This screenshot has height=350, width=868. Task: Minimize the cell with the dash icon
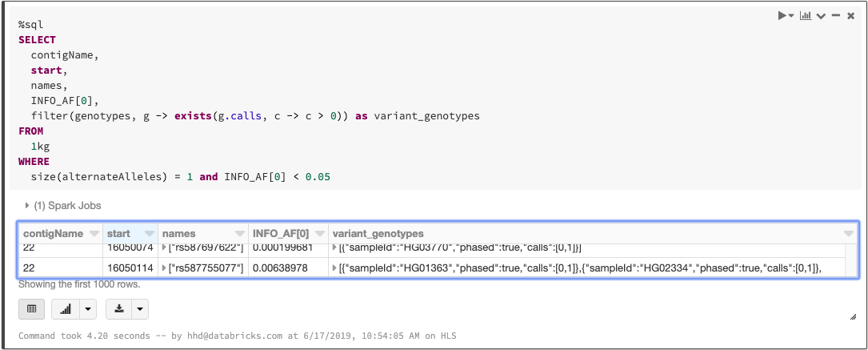(x=835, y=16)
